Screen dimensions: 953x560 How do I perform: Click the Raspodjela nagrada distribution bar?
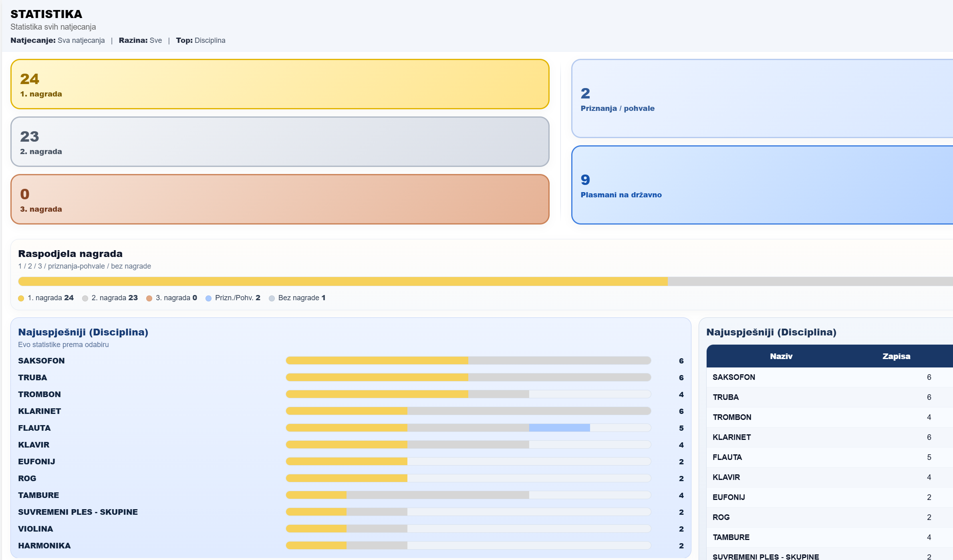point(481,281)
